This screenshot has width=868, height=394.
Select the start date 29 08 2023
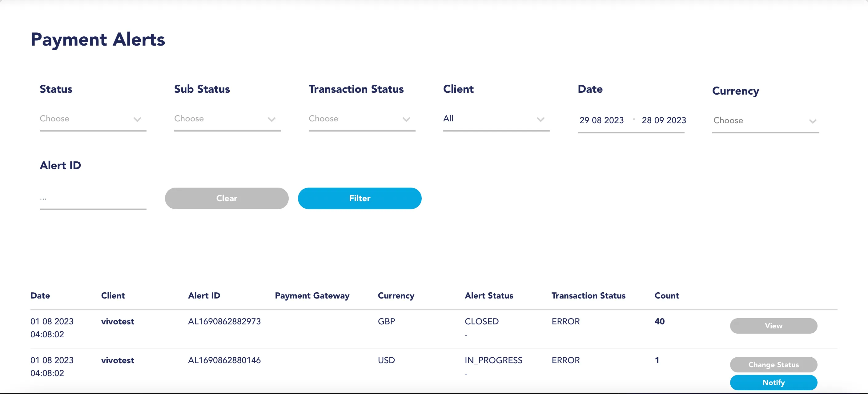coord(601,120)
